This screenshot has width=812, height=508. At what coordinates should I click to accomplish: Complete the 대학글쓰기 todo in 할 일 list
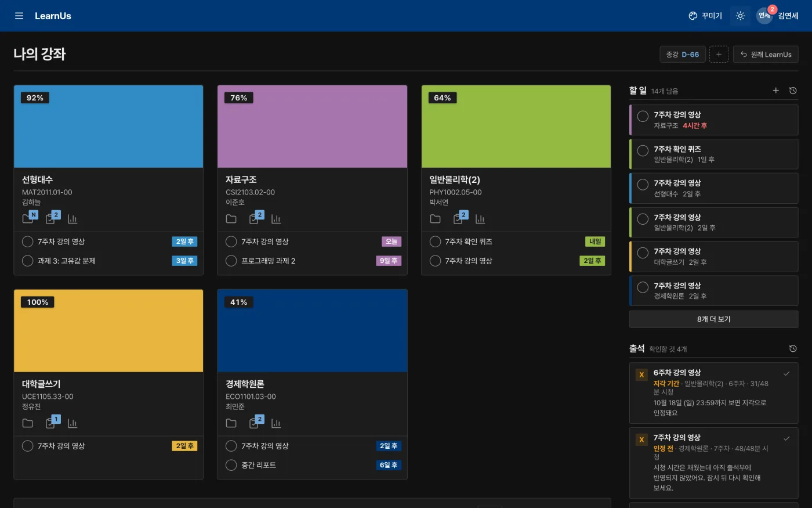[643, 253]
